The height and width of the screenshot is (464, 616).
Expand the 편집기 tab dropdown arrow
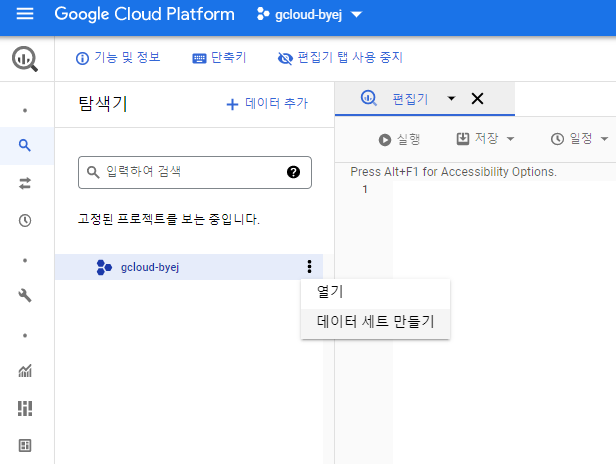tap(451, 98)
